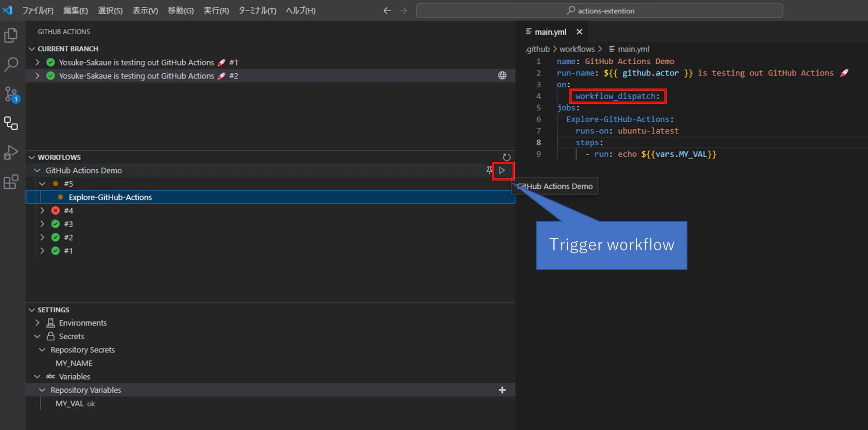
Task: Open the 実行(R) menu
Action: (216, 11)
